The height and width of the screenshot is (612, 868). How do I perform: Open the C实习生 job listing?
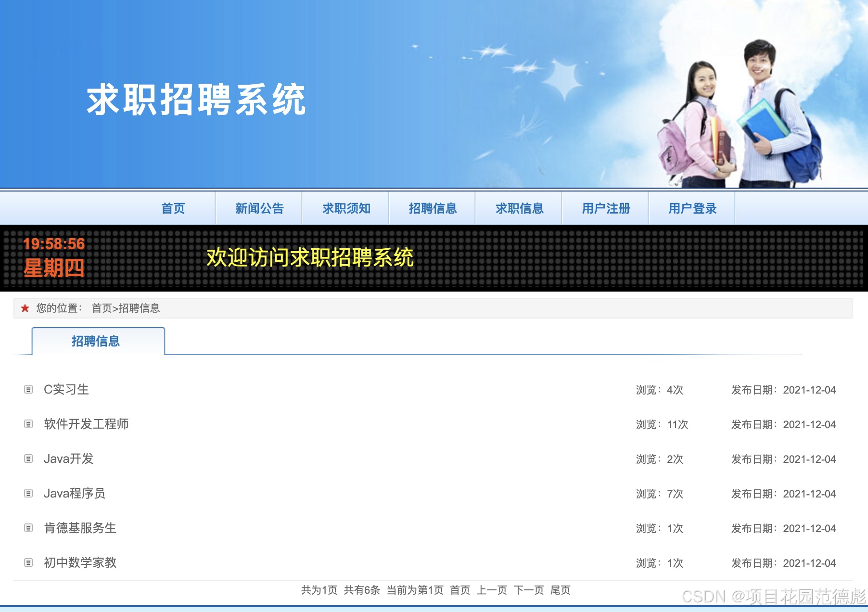coord(66,389)
